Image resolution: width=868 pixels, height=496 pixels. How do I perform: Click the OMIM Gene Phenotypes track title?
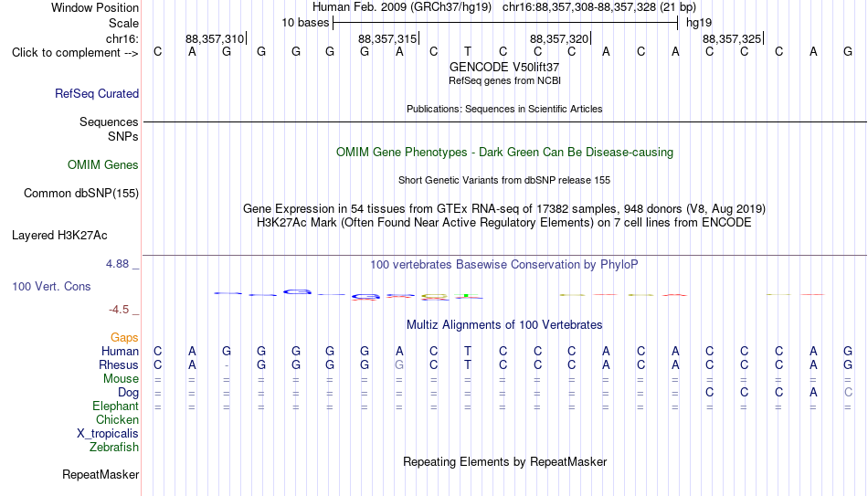click(505, 153)
